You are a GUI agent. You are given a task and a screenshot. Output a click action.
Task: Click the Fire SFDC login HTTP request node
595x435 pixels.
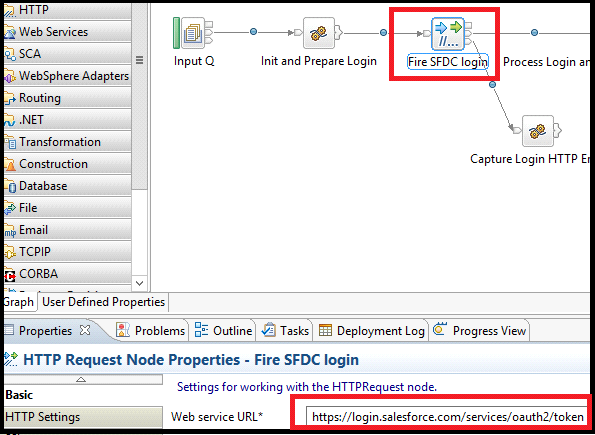point(448,34)
